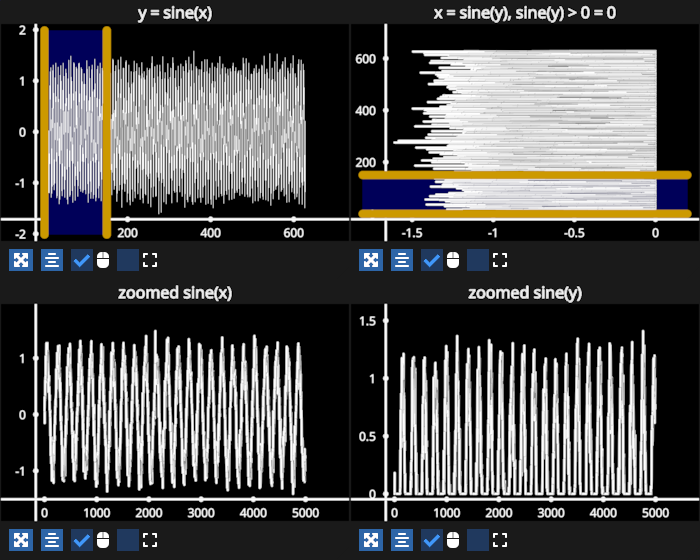The width and height of the screenshot is (700, 560).
Task: Click the 3000 x-axis tick label in zoomed sine(x)
Action: (x=201, y=513)
